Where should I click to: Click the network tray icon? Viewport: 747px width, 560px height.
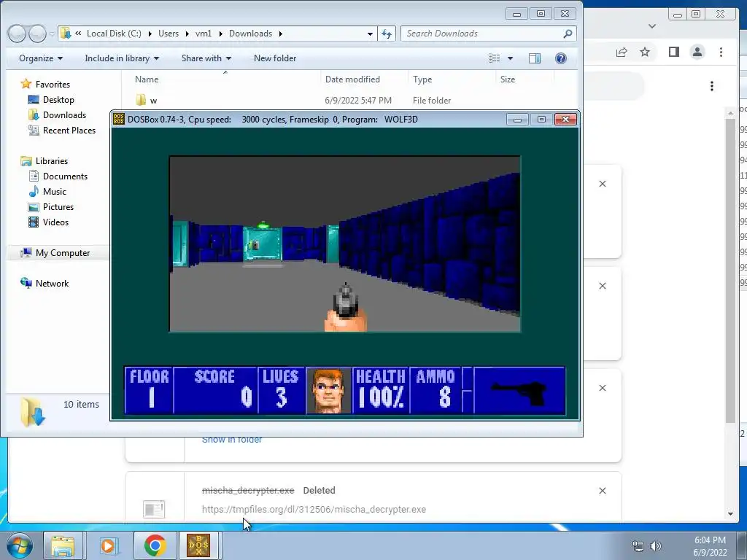(x=638, y=546)
